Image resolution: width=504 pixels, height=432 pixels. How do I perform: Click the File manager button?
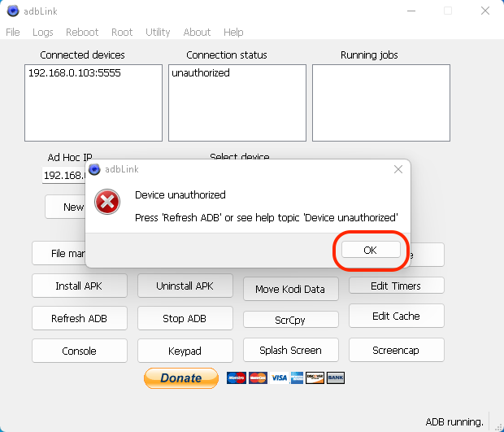tap(59, 253)
